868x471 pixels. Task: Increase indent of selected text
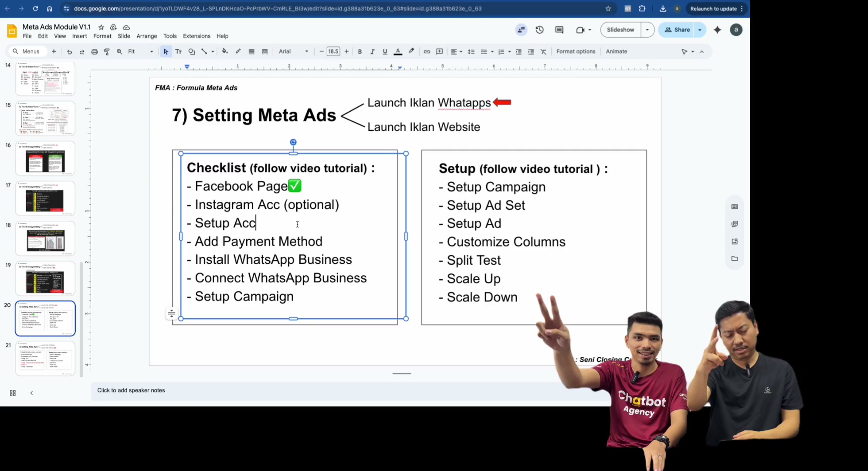pos(531,51)
